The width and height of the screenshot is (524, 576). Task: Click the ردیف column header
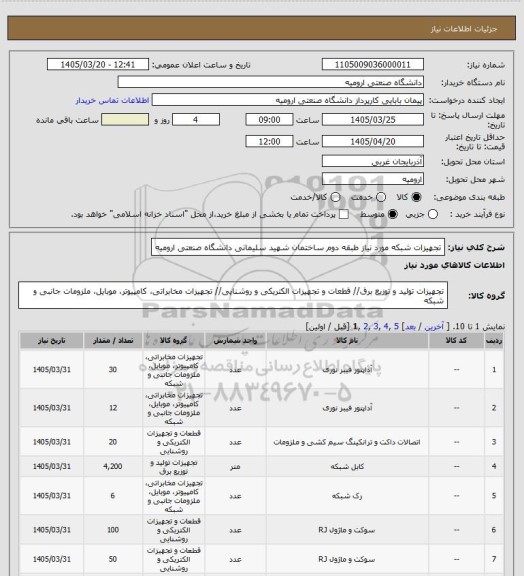coord(494,341)
